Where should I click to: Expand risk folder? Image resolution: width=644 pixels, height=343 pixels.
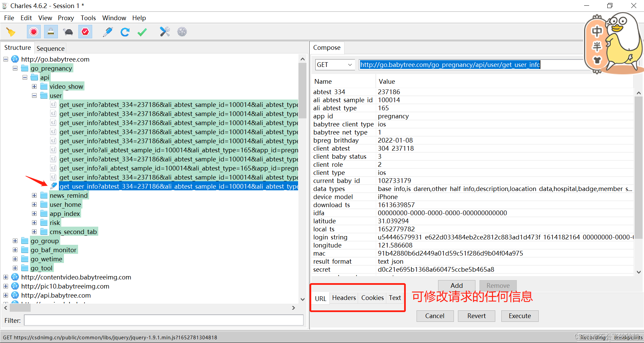coord(34,223)
